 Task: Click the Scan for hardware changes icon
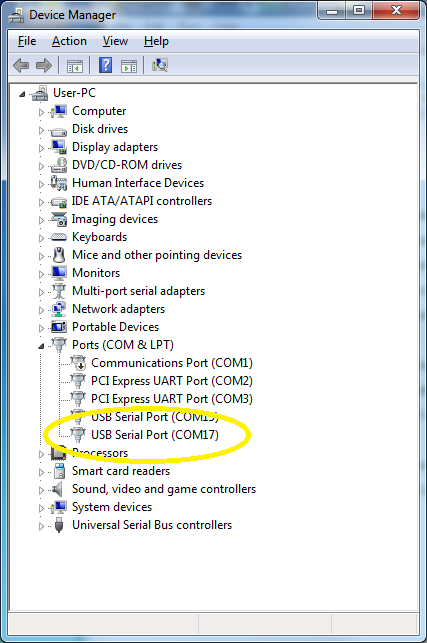tap(160, 65)
